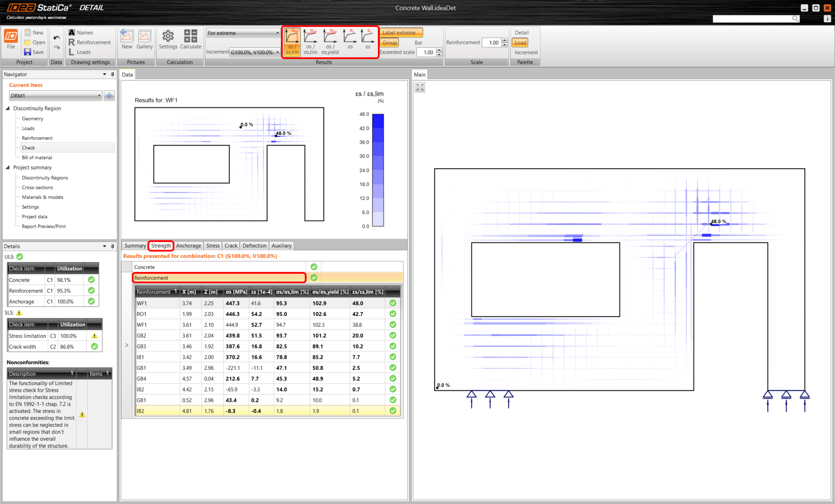Image resolution: width=835 pixels, height=504 pixels.
Task: Switch to the Crack tab
Action: click(231, 246)
